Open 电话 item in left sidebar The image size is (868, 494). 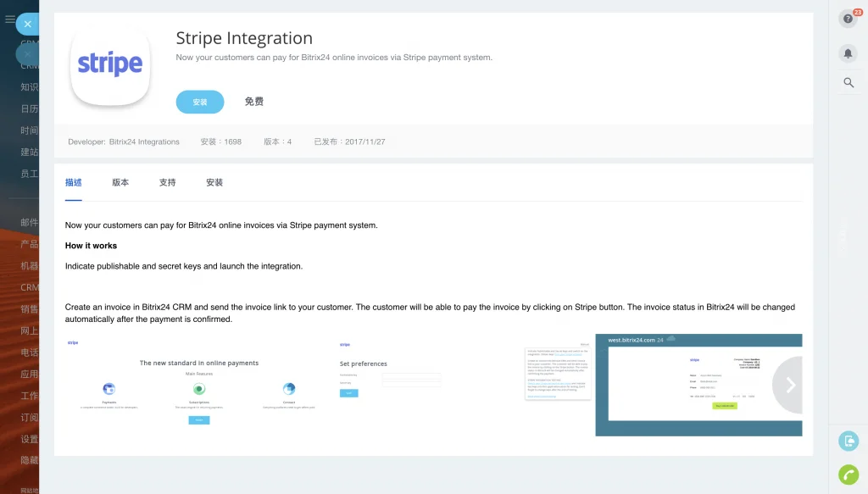click(x=29, y=352)
